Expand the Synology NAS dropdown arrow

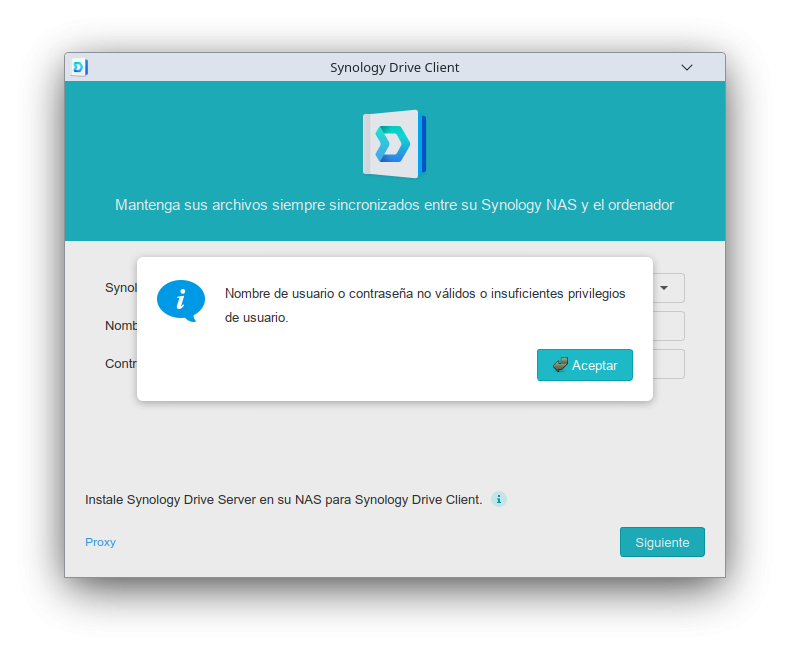coord(665,288)
